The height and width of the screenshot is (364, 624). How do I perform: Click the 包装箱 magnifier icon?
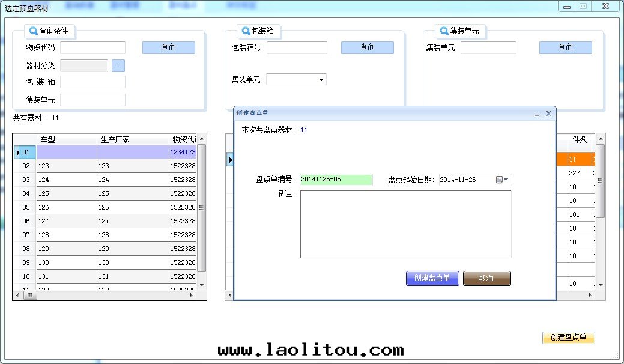click(246, 31)
